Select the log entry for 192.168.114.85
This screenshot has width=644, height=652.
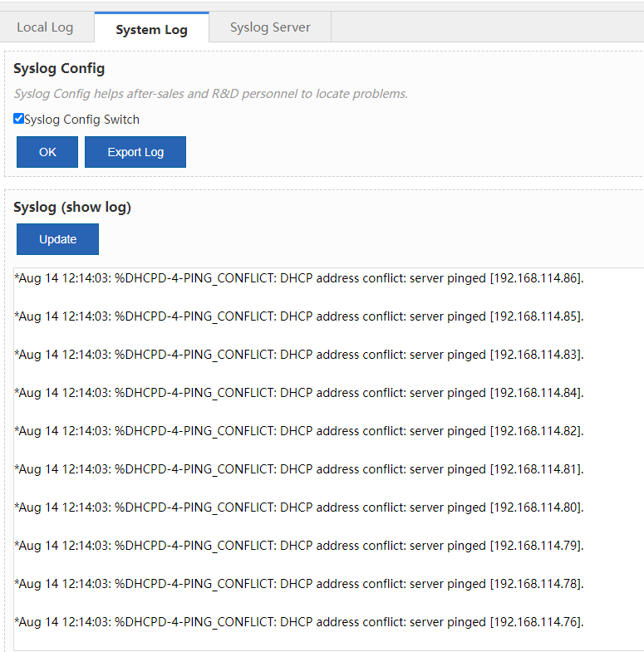click(x=299, y=316)
